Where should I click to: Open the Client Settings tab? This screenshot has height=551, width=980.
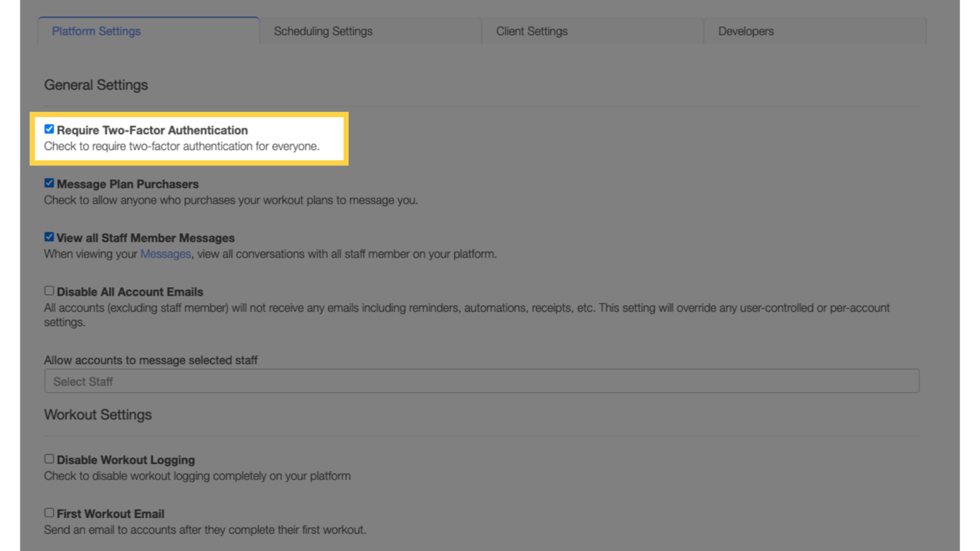532,31
